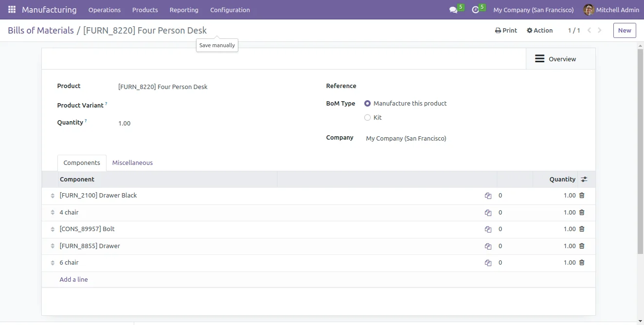Grab the Drawer Black row handle
Viewport: 644px width, 325px height.
(x=53, y=196)
